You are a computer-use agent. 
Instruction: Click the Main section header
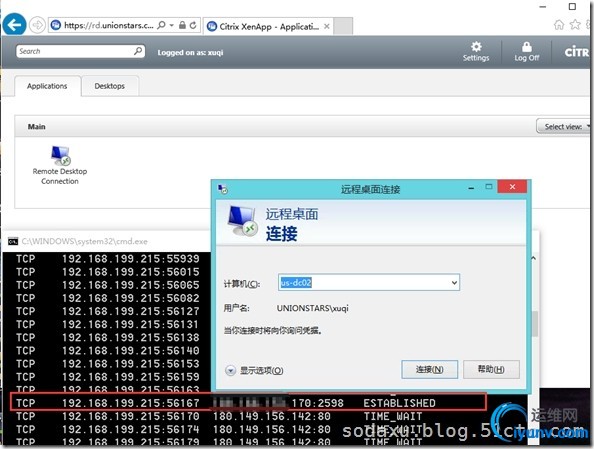[36, 127]
